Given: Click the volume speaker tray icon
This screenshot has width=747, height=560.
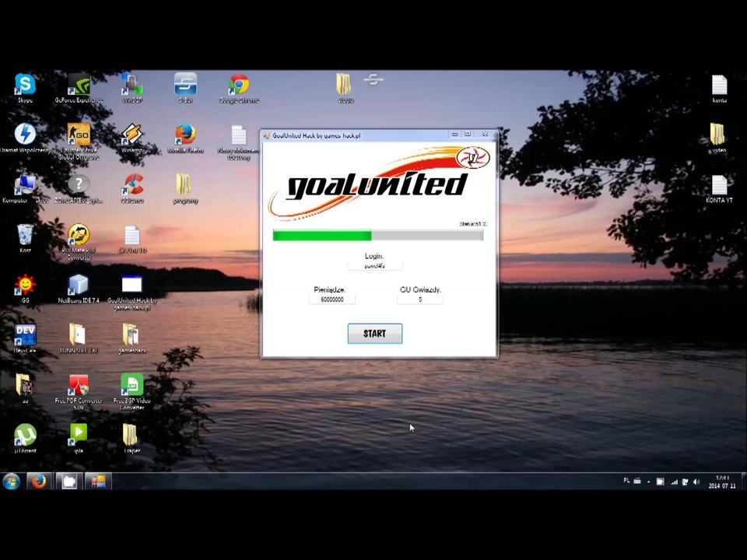Looking at the screenshot, I should pos(696,481).
